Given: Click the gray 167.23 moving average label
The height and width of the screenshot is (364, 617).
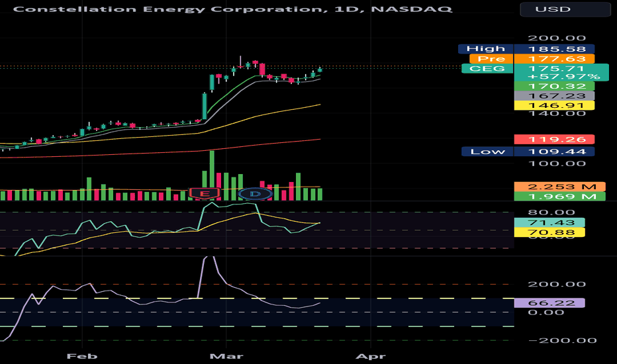Looking at the screenshot, I should 554,95.
